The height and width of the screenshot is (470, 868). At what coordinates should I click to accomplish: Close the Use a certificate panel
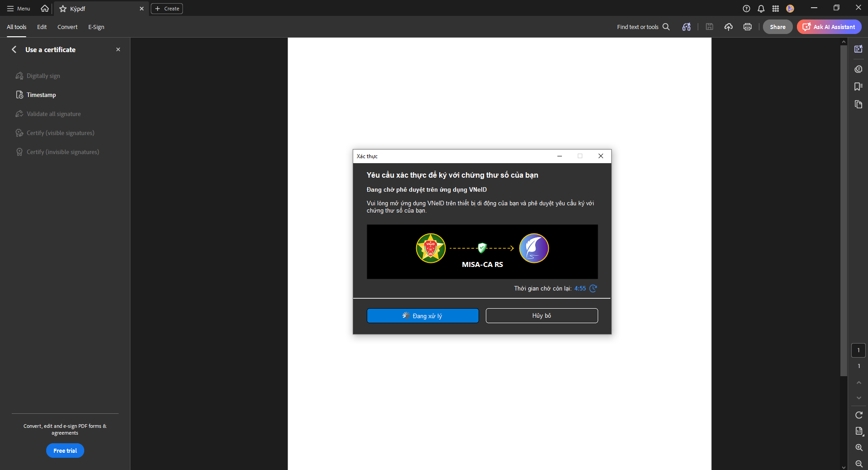(118, 49)
